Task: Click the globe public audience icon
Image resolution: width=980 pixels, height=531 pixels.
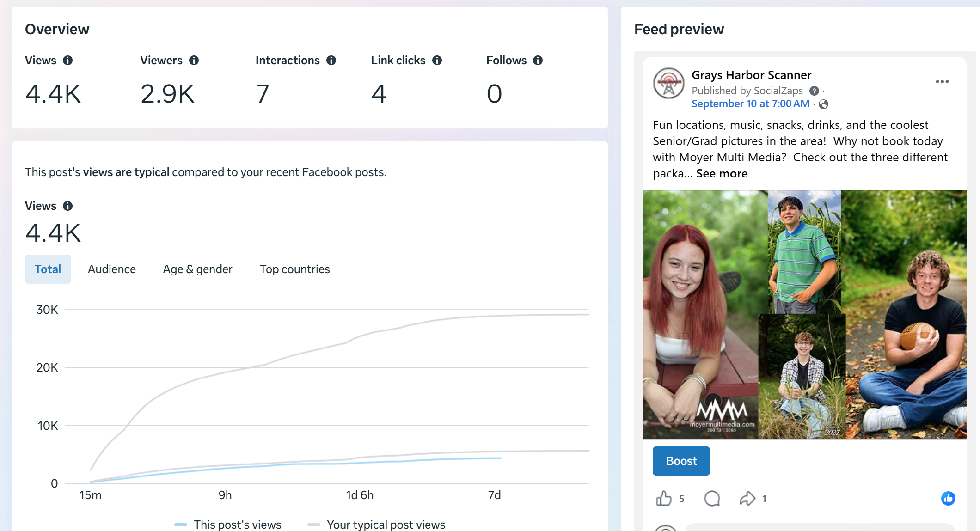Action: tap(823, 104)
